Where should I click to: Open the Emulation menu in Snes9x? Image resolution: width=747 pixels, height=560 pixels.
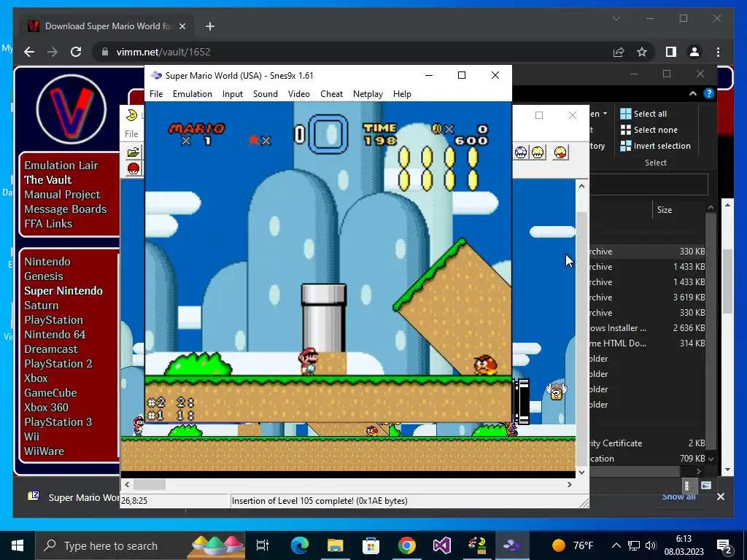193,94
